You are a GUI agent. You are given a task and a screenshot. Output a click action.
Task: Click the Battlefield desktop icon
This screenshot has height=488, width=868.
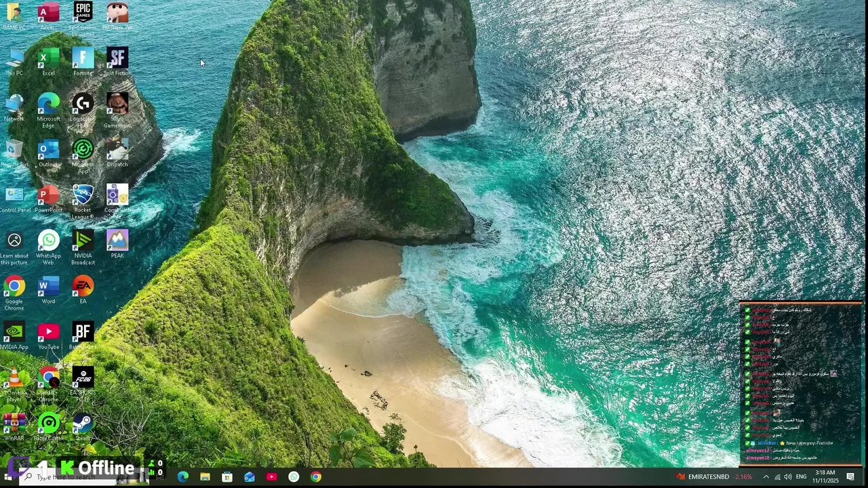(x=83, y=335)
